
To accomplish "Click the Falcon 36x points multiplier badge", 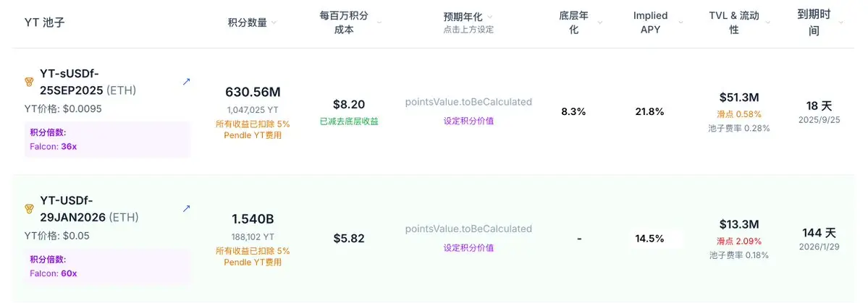I will click(107, 140).
